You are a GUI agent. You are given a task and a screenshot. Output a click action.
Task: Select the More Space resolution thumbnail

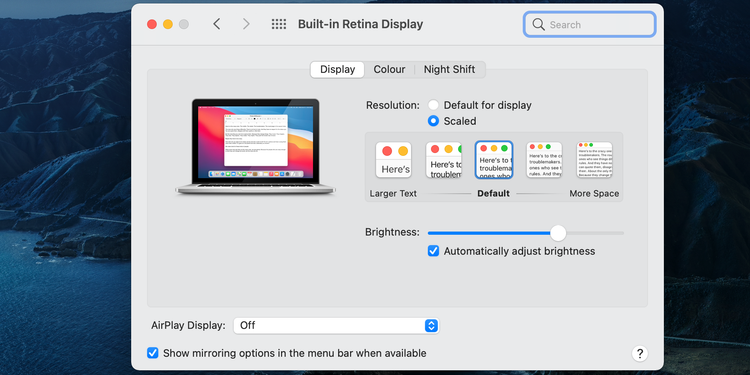coord(594,160)
